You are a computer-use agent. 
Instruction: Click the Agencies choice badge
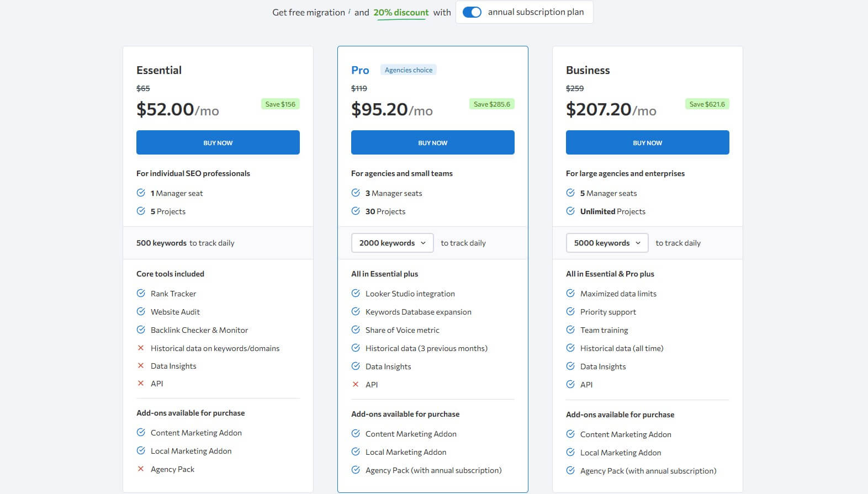click(x=408, y=70)
